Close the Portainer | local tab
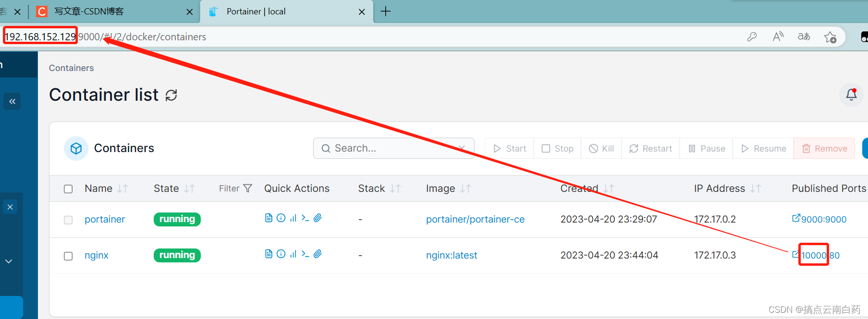This screenshot has width=868, height=319. (x=362, y=12)
